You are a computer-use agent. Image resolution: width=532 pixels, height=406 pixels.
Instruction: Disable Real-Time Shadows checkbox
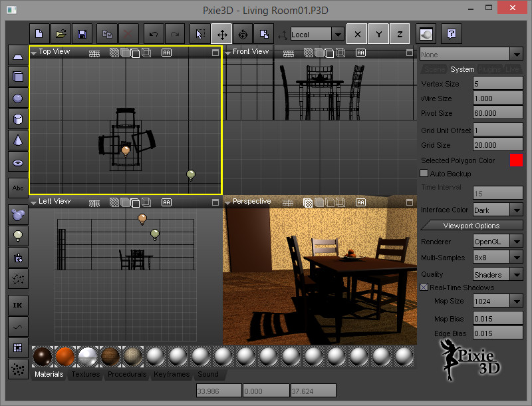[x=424, y=287]
